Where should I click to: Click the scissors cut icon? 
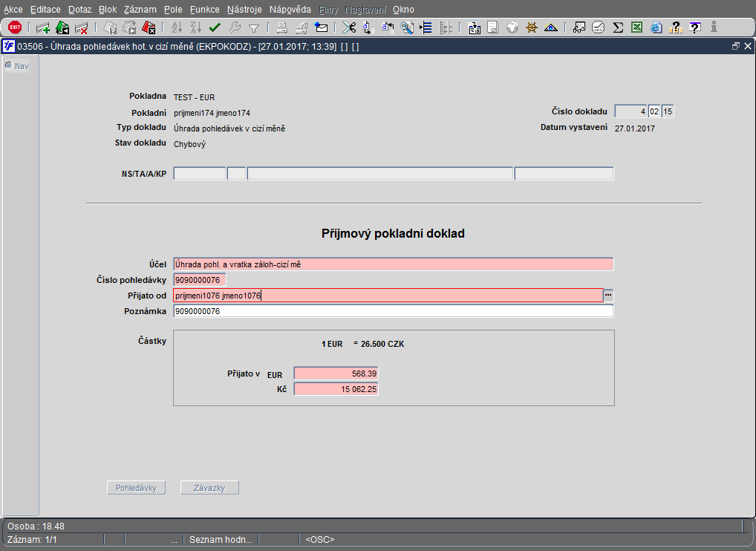click(x=349, y=28)
